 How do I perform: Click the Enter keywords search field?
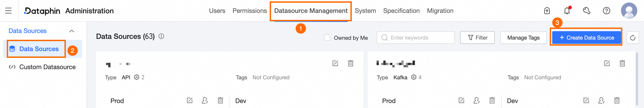[x=416, y=38]
